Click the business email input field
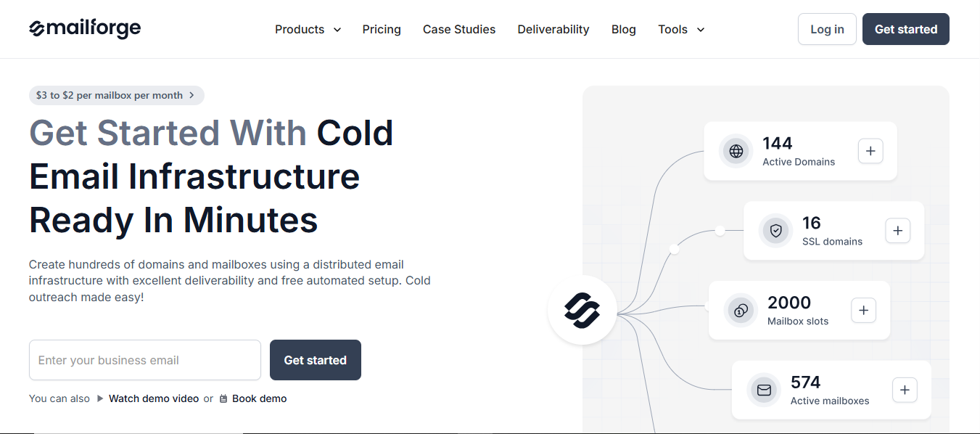Viewport: 980px width, 434px height. pos(144,360)
